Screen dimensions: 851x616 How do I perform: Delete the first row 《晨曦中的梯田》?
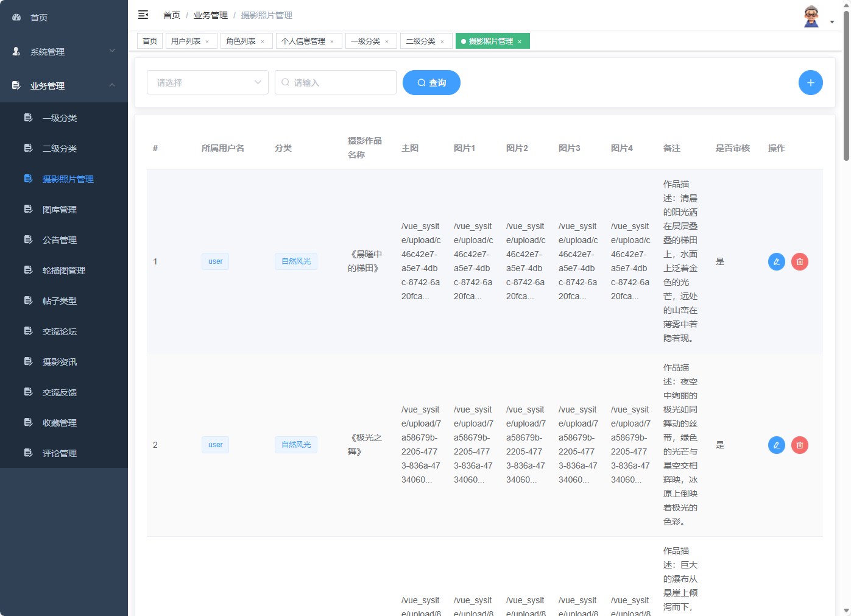(799, 261)
